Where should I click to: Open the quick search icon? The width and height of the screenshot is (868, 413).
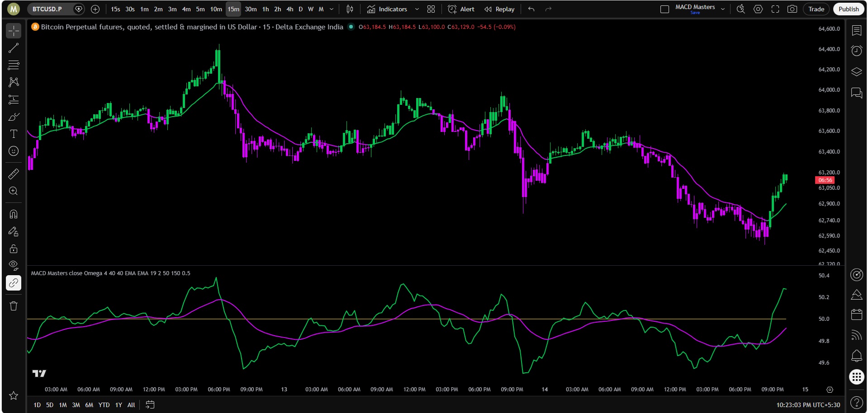tap(741, 9)
